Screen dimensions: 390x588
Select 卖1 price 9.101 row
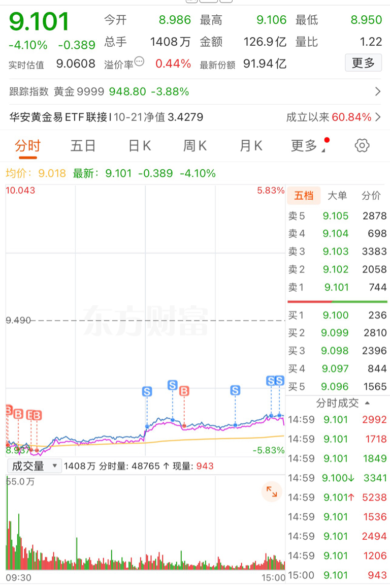click(337, 287)
